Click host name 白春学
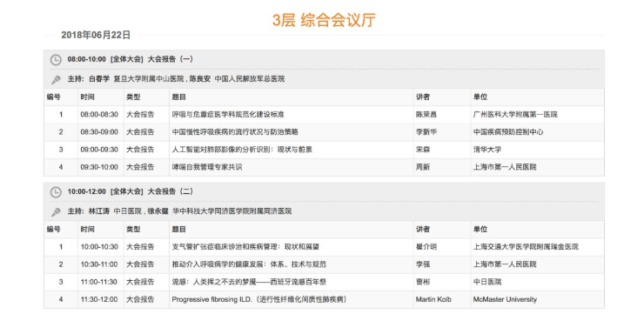 [99, 79]
